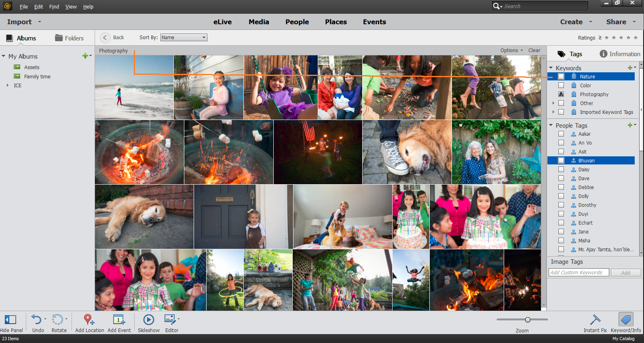Expand the ICE album group
Screen dimensions: 644x343
coord(7,85)
